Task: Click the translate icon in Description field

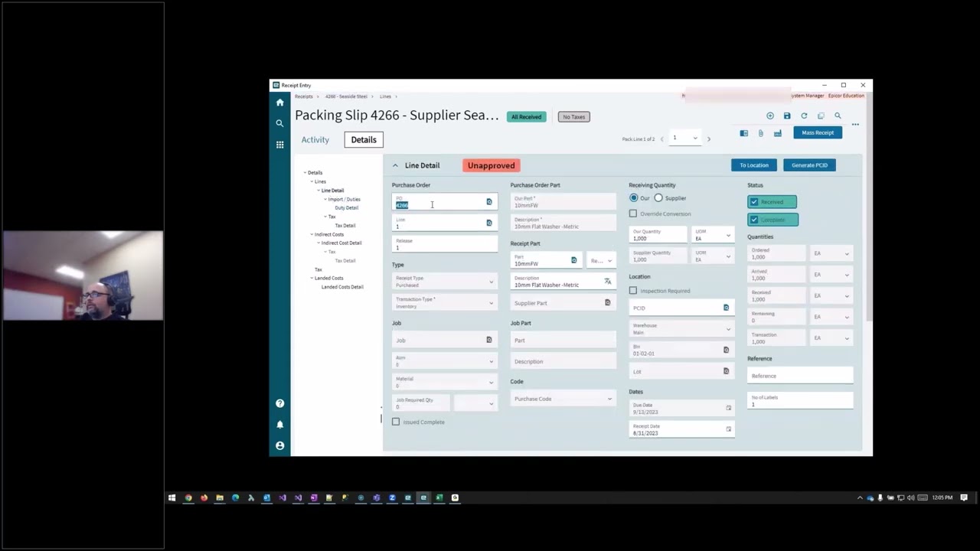Action: [608, 282]
